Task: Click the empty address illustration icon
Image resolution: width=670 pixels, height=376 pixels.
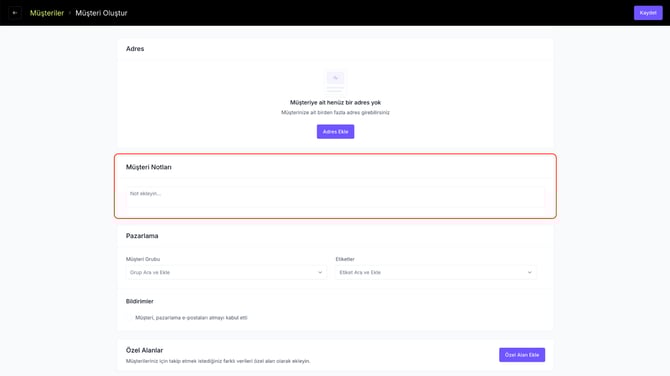Action: coord(335,82)
